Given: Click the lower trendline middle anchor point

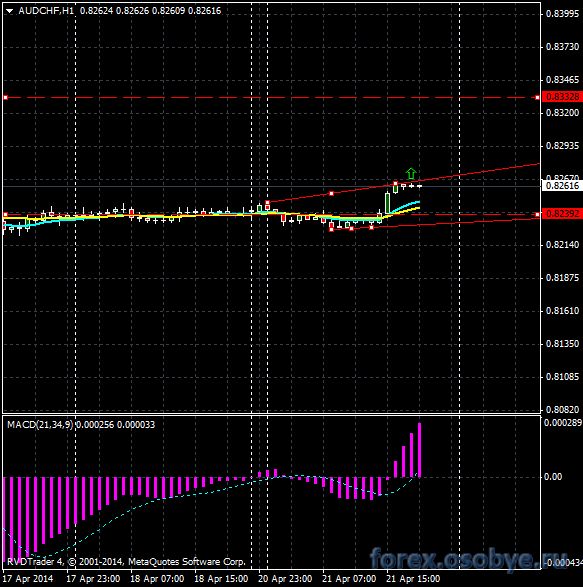Looking at the screenshot, I should point(351,228).
